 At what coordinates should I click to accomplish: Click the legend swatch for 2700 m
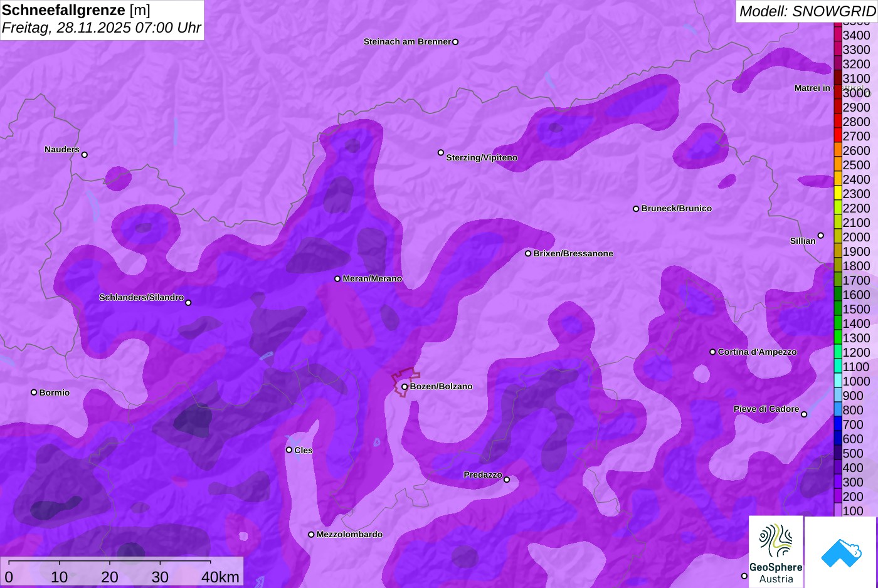pos(837,135)
